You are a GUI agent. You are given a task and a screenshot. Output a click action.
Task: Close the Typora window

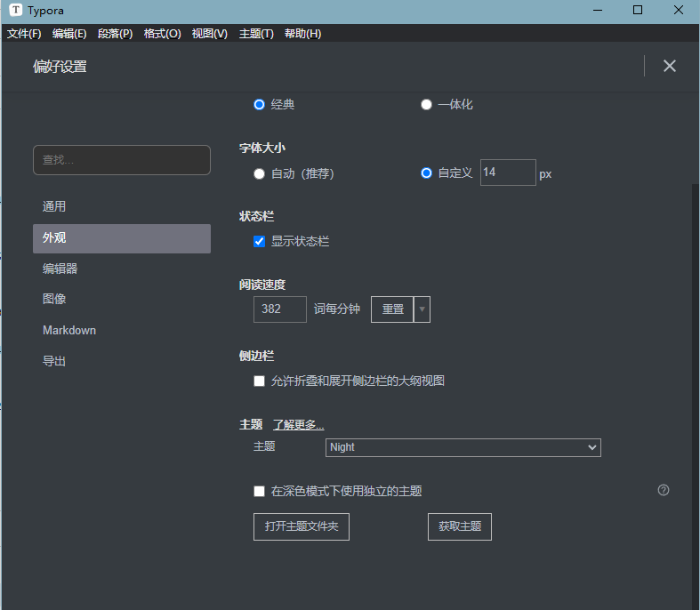tap(678, 11)
